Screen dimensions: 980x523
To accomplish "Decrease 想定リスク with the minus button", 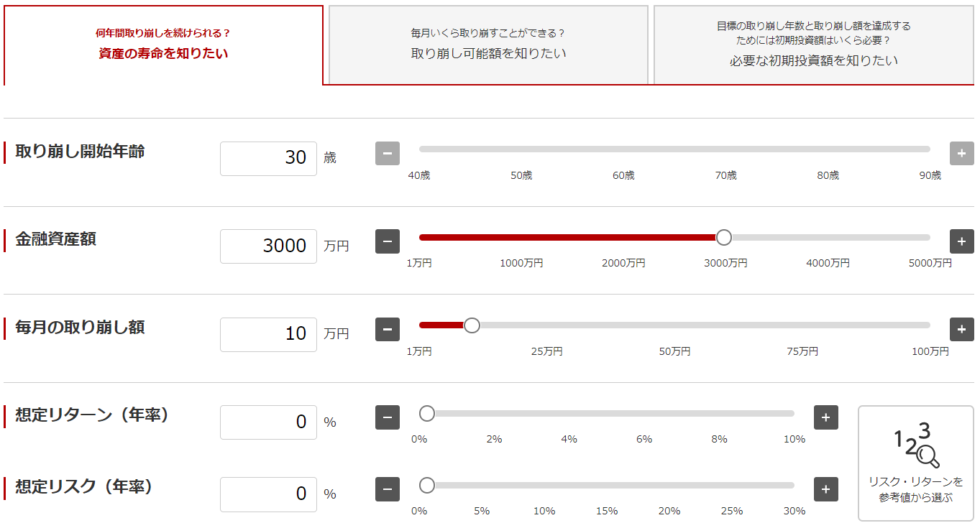I will click(x=387, y=489).
